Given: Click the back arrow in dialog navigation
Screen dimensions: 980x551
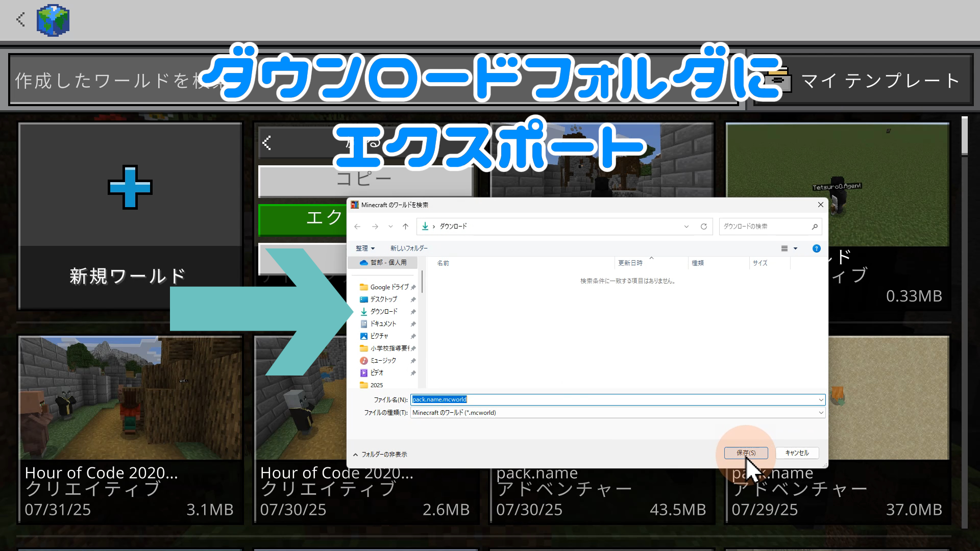Looking at the screenshot, I should coord(357,227).
